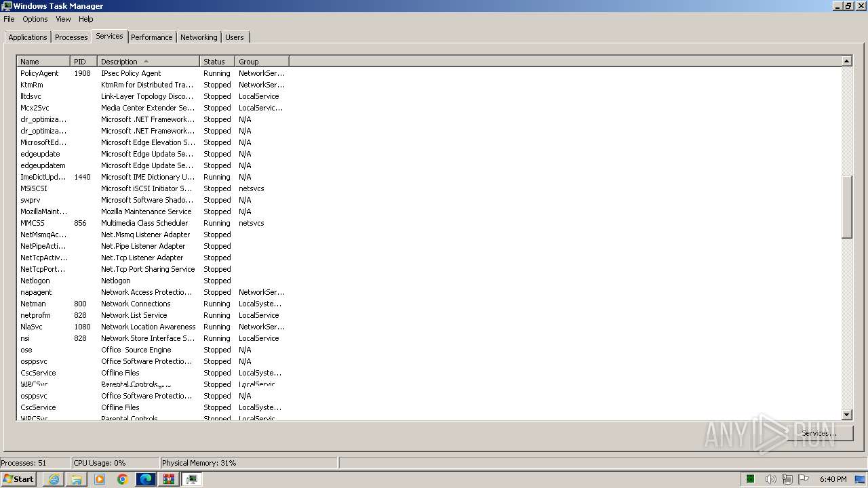Select the Netman service row

153,304
